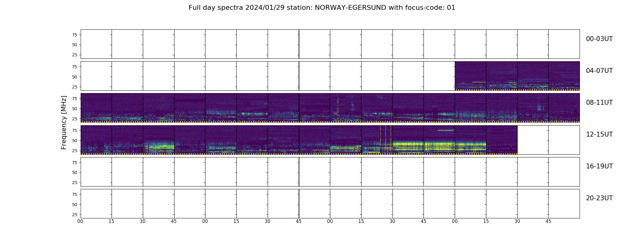Click the 25 tick of the 20-23UT row

pyautogui.click(x=75, y=215)
